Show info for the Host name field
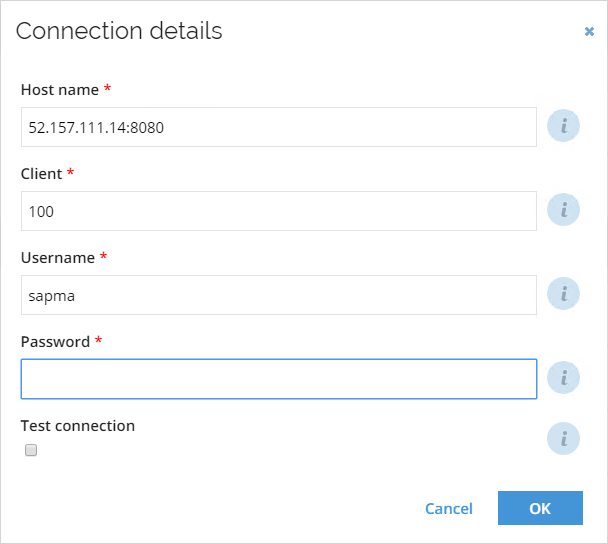 563,126
